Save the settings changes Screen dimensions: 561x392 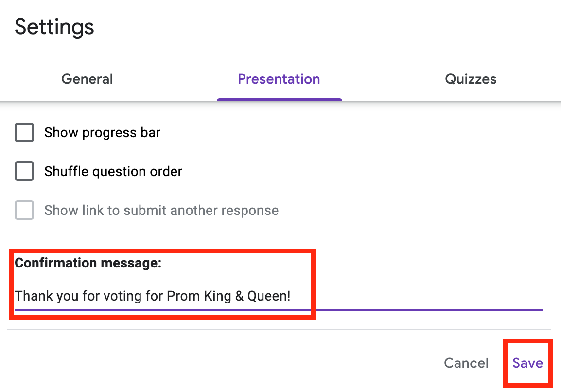click(x=527, y=363)
